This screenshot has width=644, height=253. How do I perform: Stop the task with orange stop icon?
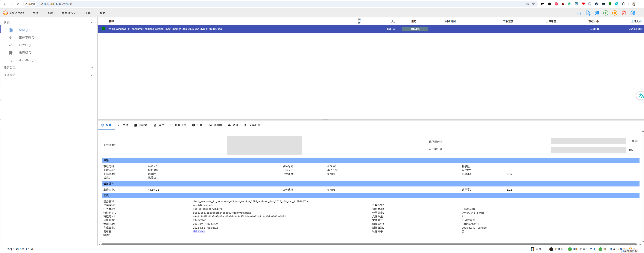point(615,13)
